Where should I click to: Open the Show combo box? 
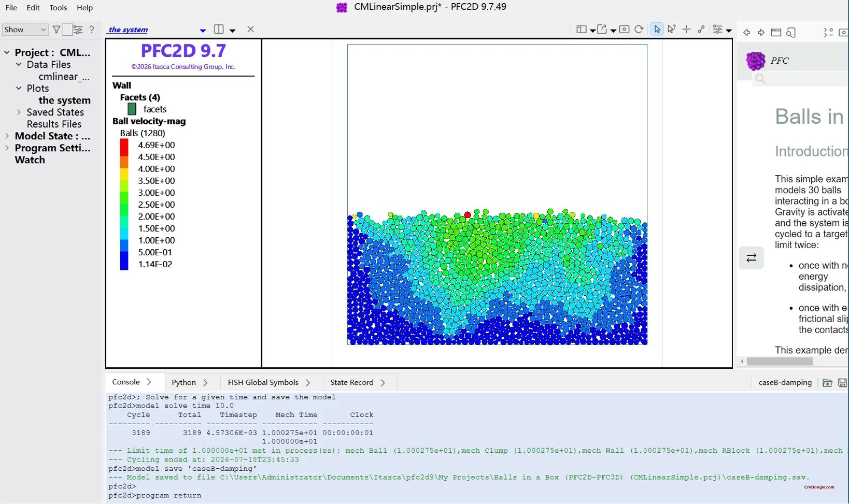tap(25, 30)
